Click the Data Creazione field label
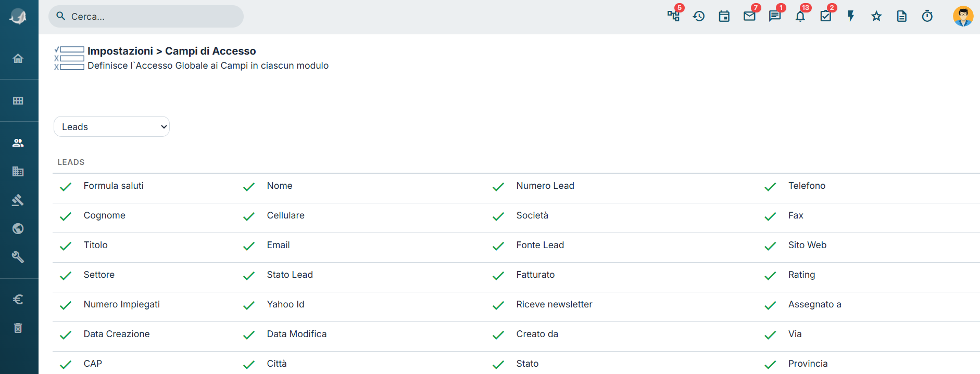Viewport: 980px width, 374px height. tap(117, 334)
